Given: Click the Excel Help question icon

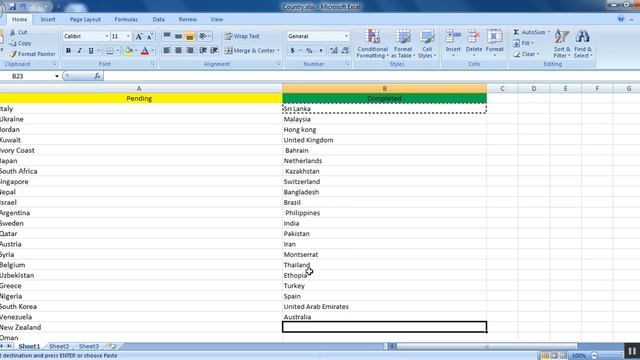Looking at the screenshot, I should coord(621,19).
